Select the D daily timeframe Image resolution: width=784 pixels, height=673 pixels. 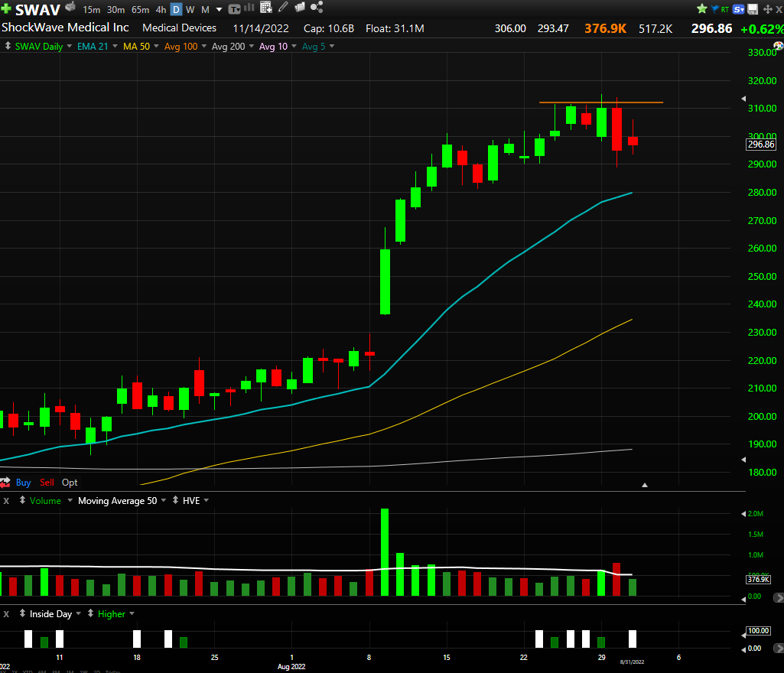pos(177,9)
